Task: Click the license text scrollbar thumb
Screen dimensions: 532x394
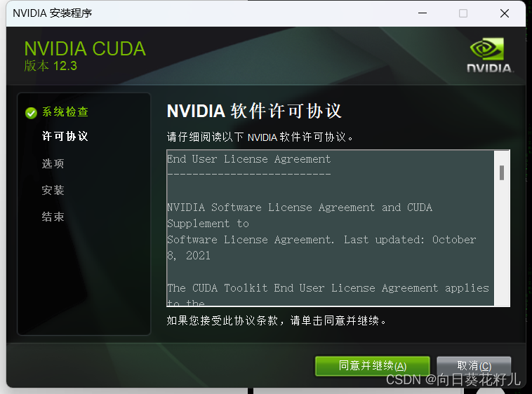Action: (502, 172)
